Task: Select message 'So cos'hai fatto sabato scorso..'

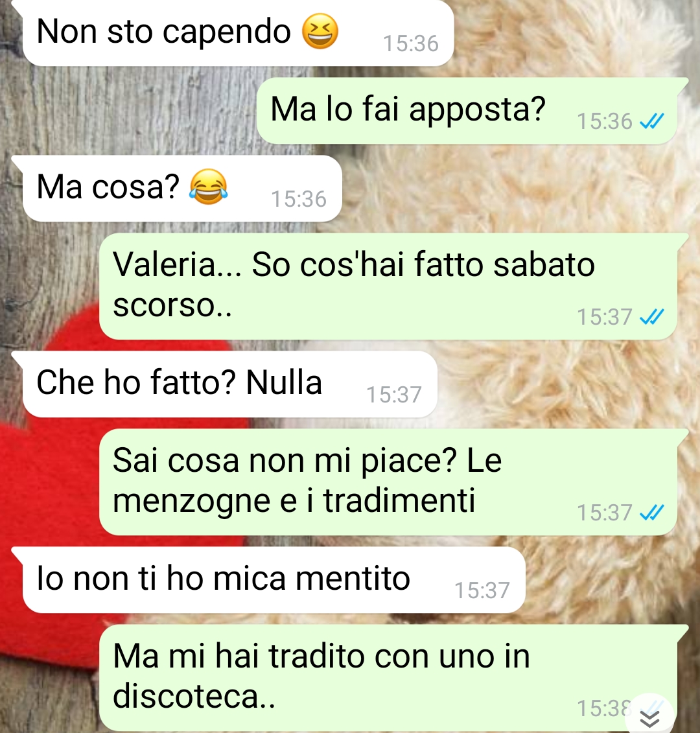Action: [x=389, y=286]
